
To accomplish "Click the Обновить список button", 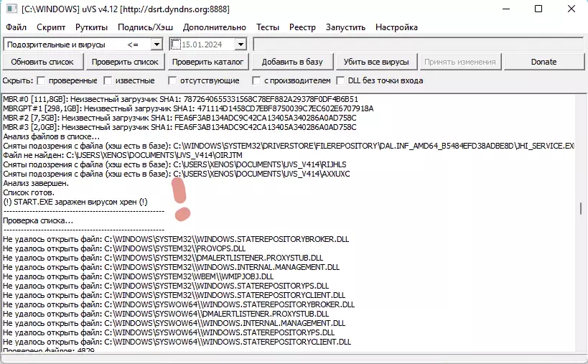I will (42, 62).
